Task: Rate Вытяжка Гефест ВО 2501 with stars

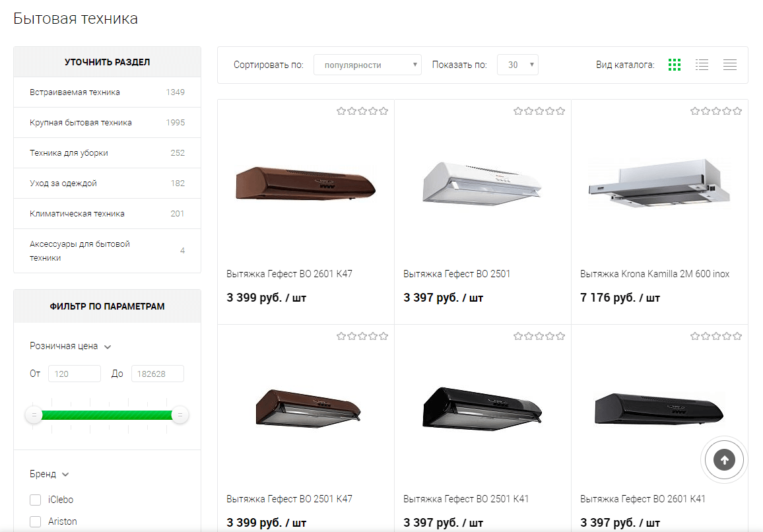Action: click(539, 111)
